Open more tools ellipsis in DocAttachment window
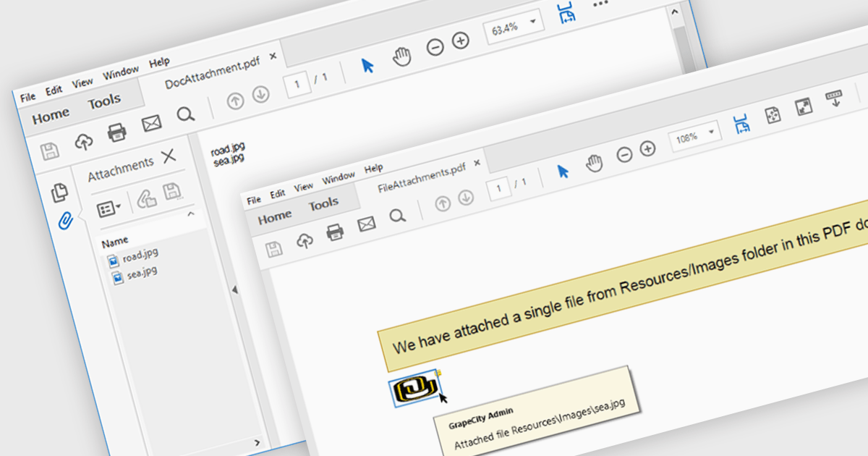This screenshot has height=456, width=868. tap(600, 4)
